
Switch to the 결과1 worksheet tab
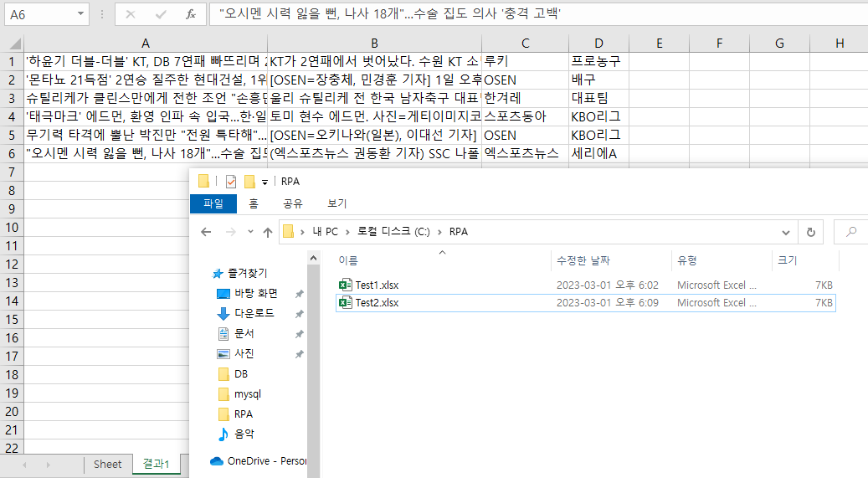(x=157, y=464)
